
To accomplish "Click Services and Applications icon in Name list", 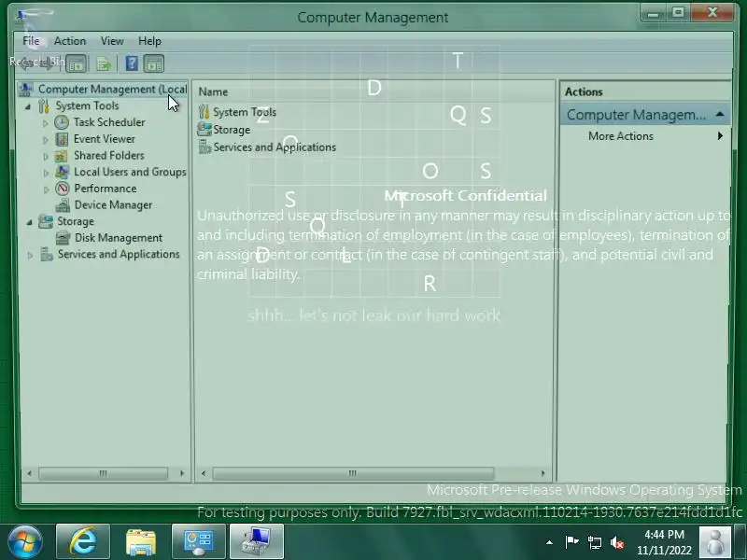I will pos(204,147).
